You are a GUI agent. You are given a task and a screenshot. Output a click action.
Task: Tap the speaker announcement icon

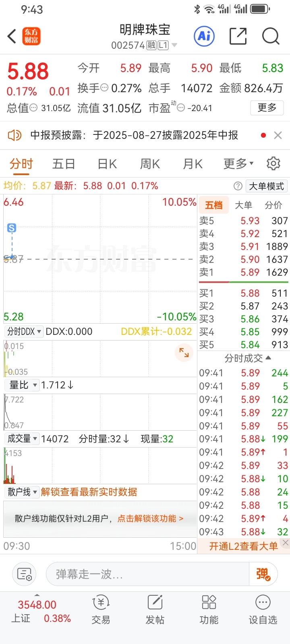tap(14, 135)
